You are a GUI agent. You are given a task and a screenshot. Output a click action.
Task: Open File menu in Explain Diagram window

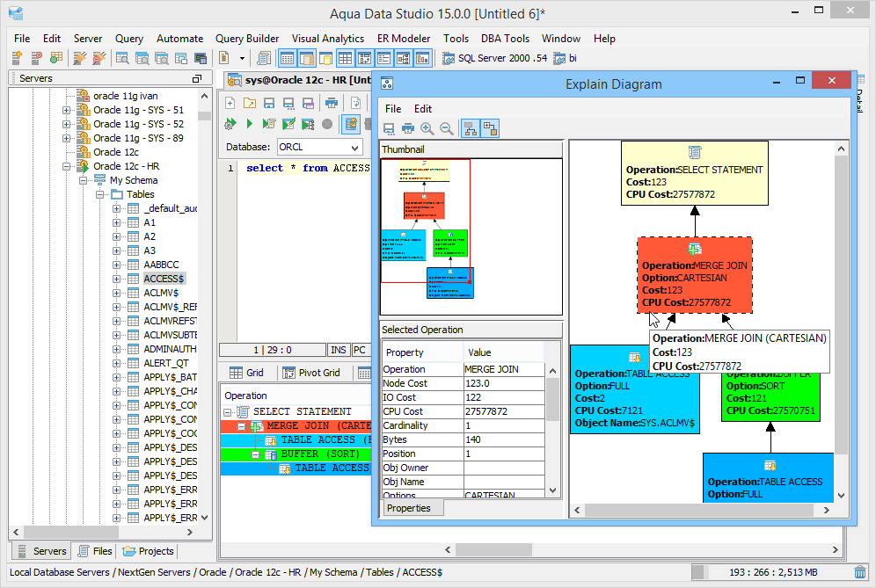393,109
